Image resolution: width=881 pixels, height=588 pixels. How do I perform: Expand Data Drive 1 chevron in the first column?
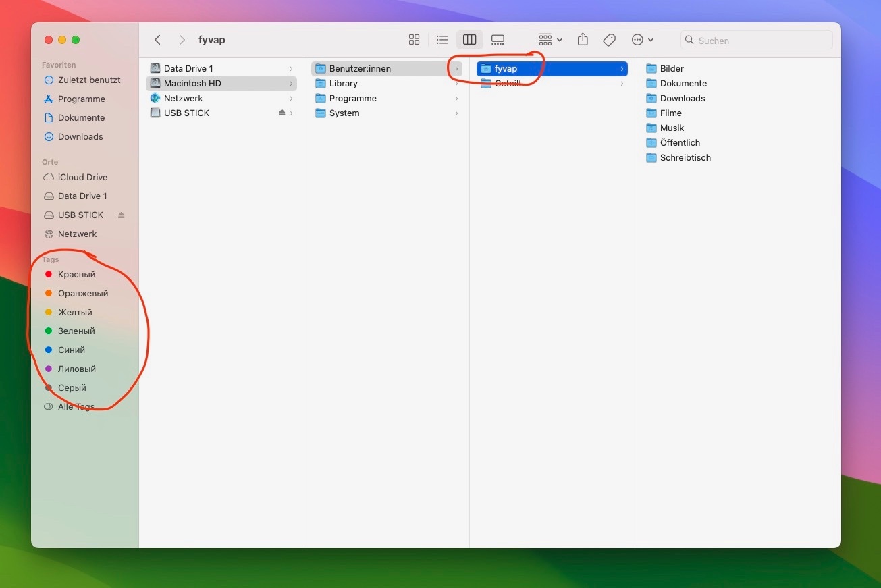click(x=291, y=68)
